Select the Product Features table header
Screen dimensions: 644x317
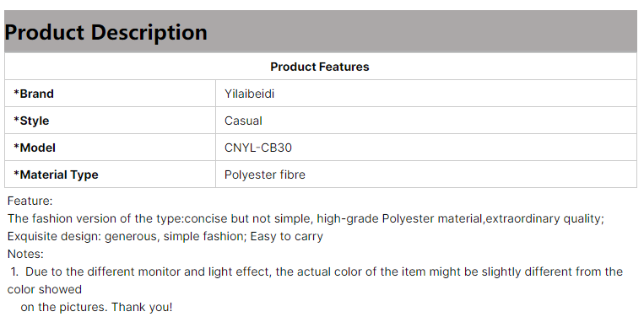[321, 67]
